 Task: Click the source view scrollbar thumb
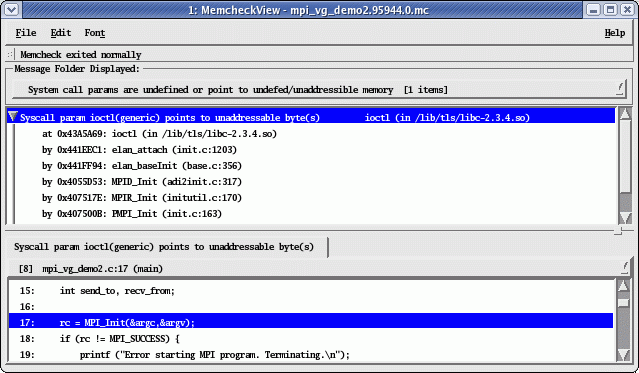[x=623, y=303]
